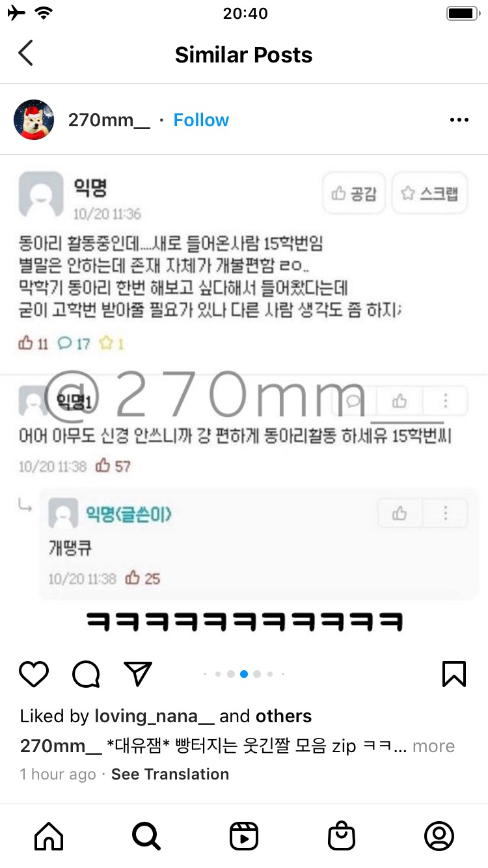
Task: Tap 'See Translation' link
Action: point(170,774)
